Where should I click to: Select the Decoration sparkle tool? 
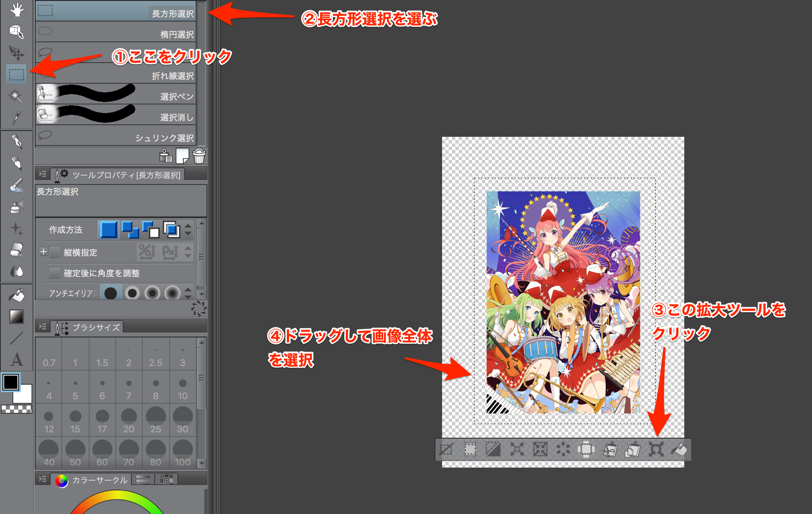[17, 228]
